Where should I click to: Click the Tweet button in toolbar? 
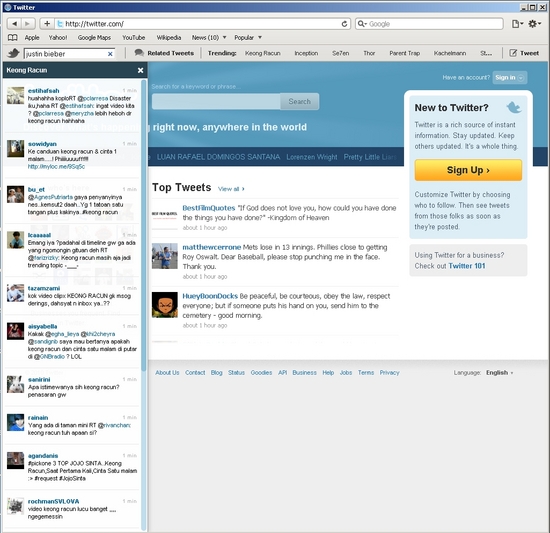point(524,53)
